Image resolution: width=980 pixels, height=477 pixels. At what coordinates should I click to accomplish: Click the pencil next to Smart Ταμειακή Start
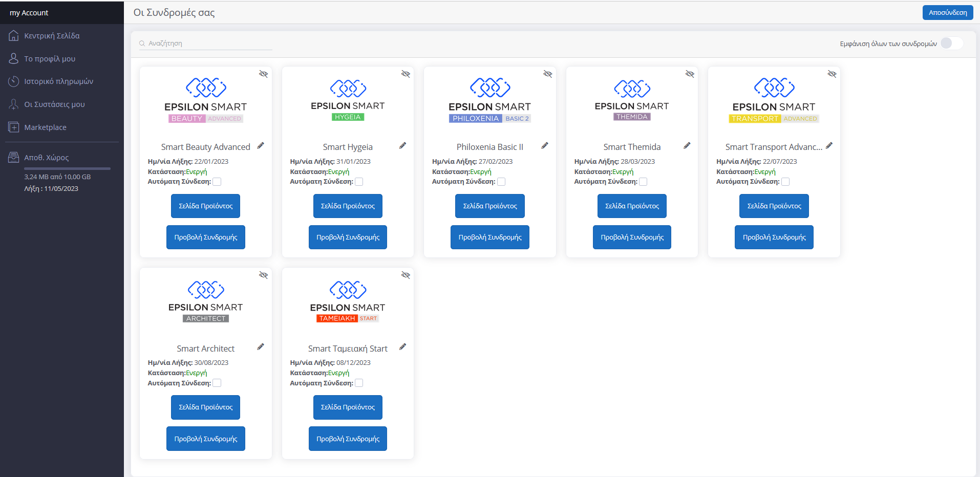coord(403,347)
